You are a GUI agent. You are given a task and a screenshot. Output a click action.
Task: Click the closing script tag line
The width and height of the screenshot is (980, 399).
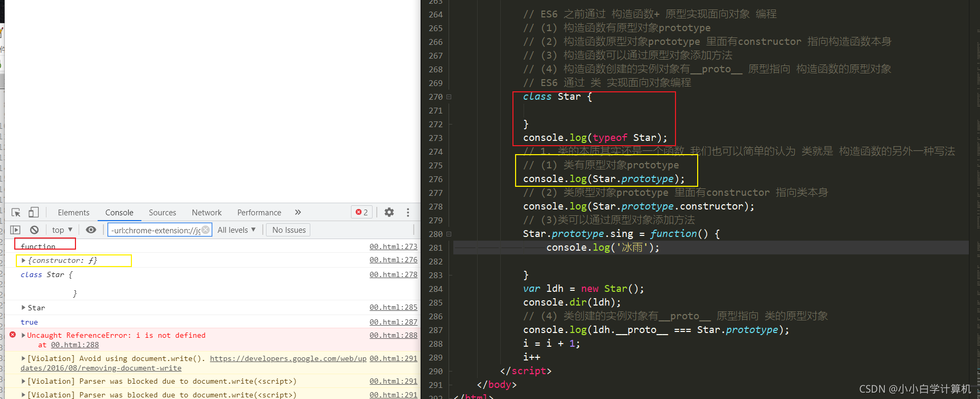526,371
